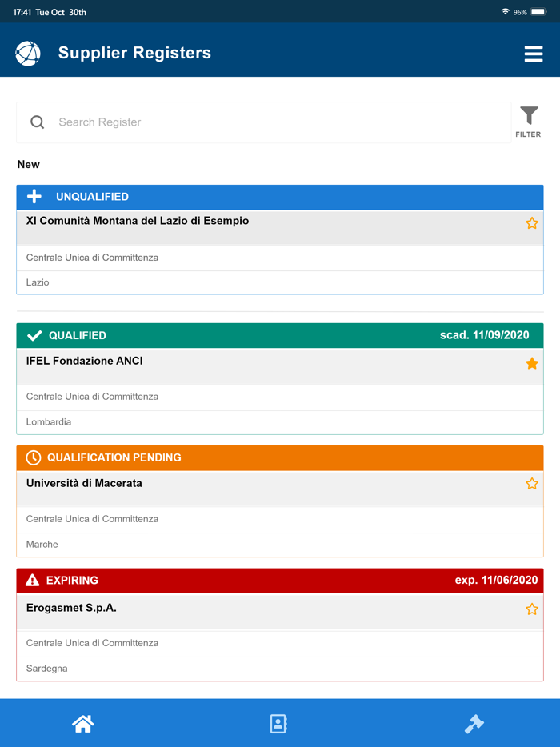Open the hamburger menu
Image resolution: width=560 pixels, height=747 pixels.
[x=534, y=54]
